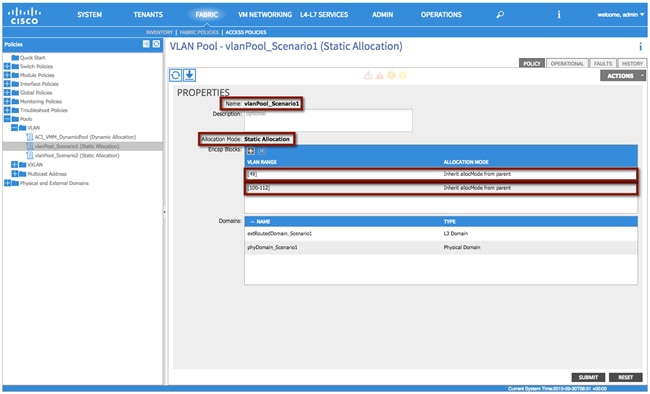Click the refresh icon in properties toolbar
The width and height of the screenshot is (650, 394).
tap(175, 75)
